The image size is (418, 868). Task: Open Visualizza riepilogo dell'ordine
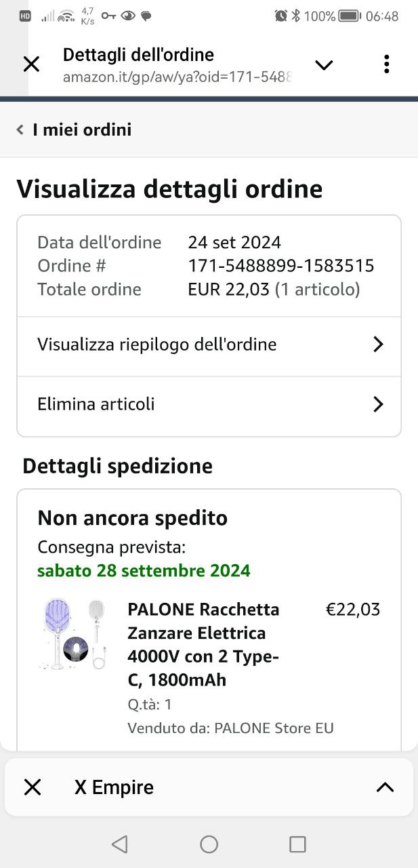point(156,344)
